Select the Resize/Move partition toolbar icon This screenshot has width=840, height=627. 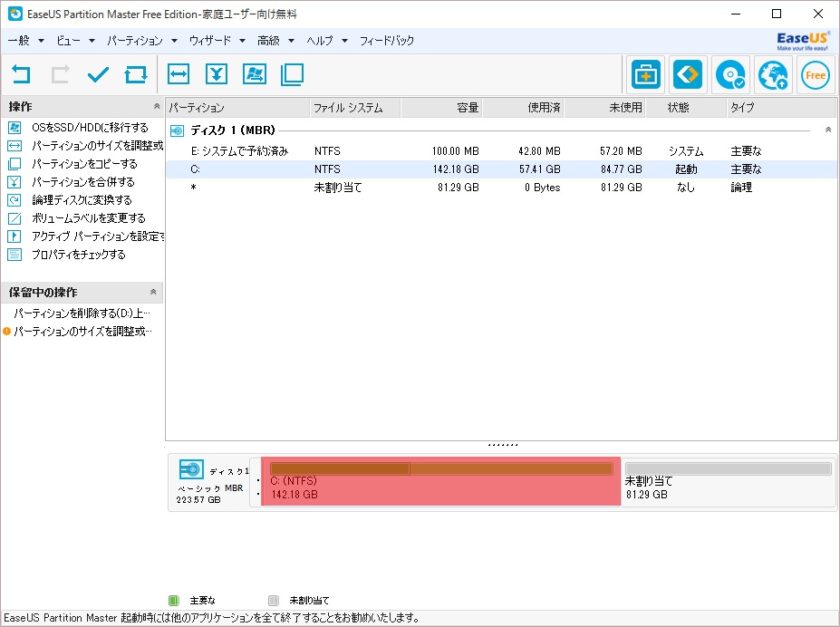click(179, 74)
